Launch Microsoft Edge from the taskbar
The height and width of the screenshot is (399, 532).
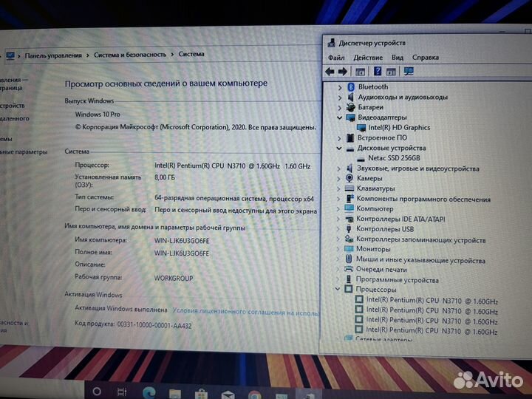coord(149,392)
